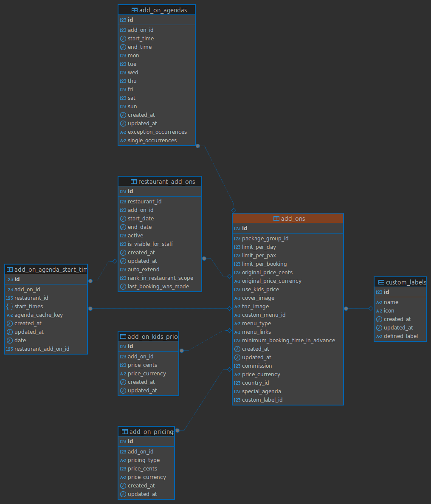Click clock icon beside start_time in add_on_agendas
The width and height of the screenshot is (431, 504).
pyautogui.click(x=123, y=39)
